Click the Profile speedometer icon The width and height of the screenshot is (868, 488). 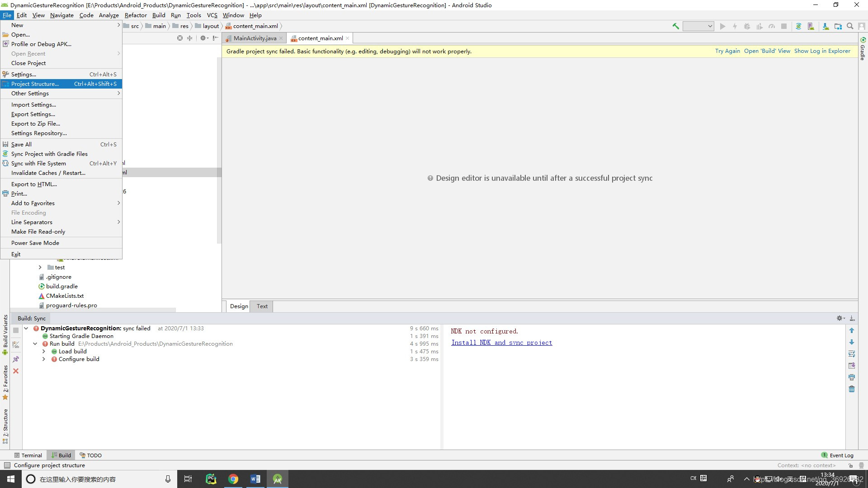tap(772, 26)
